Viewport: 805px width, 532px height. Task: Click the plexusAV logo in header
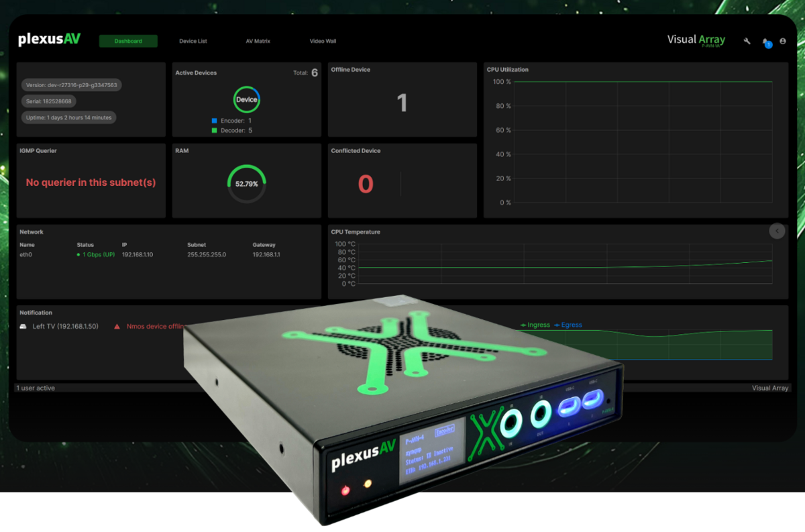(49, 39)
